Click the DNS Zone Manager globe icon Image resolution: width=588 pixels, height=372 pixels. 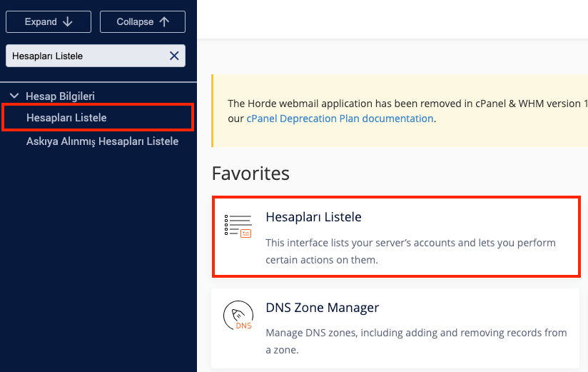pyautogui.click(x=238, y=316)
